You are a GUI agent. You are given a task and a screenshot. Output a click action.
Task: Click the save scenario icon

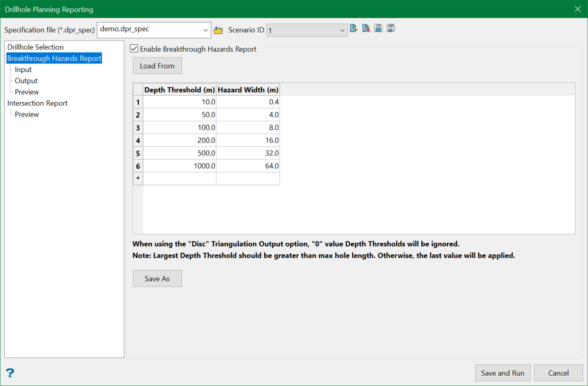pos(378,29)
